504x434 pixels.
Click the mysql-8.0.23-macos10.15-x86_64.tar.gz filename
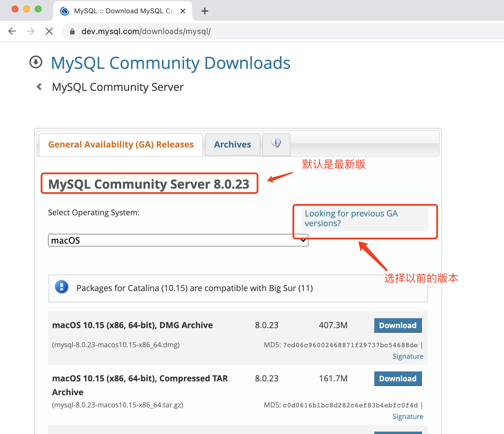tap(117, 405)
